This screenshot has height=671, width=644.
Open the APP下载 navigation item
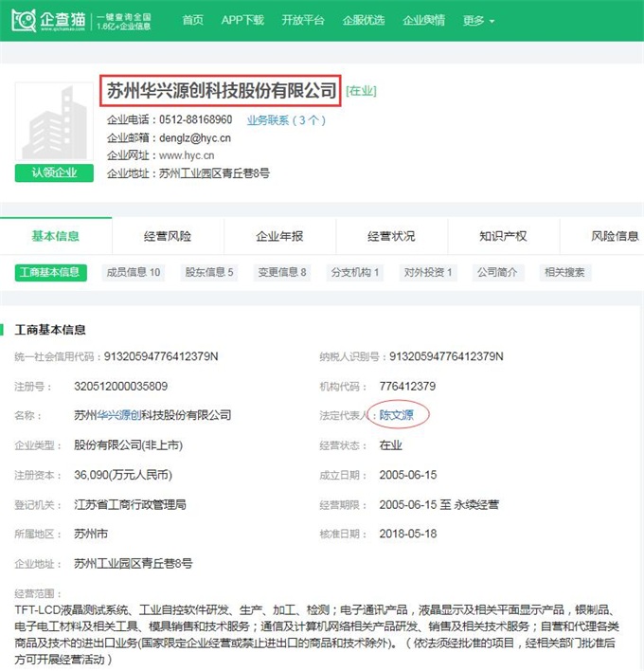click(x=242, y=20)
